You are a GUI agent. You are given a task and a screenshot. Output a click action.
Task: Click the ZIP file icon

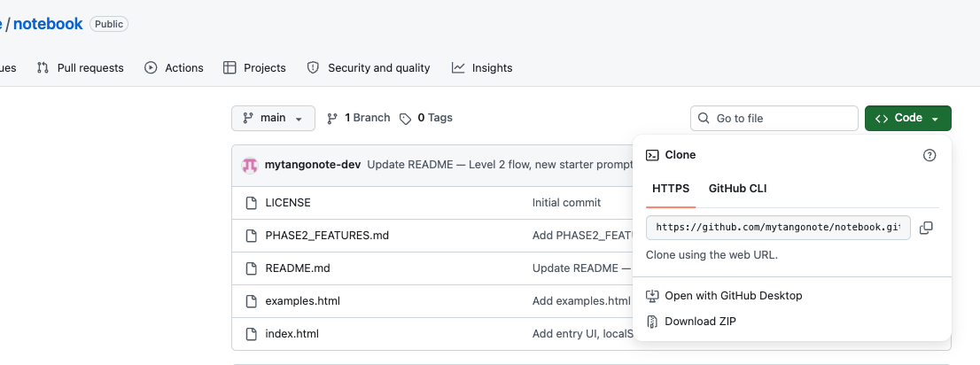pyautogui.click(x=652, y=322)
